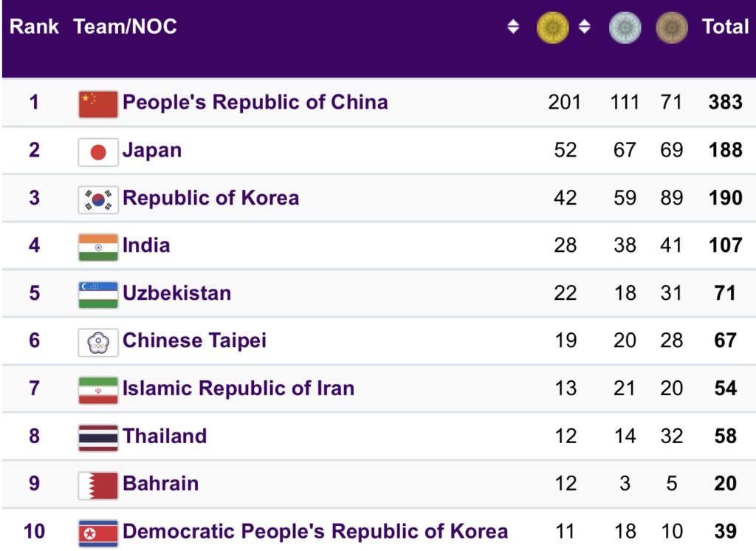Click the bronze medal icon in header
The image size is (756, 551).
(x=672, y=28)
